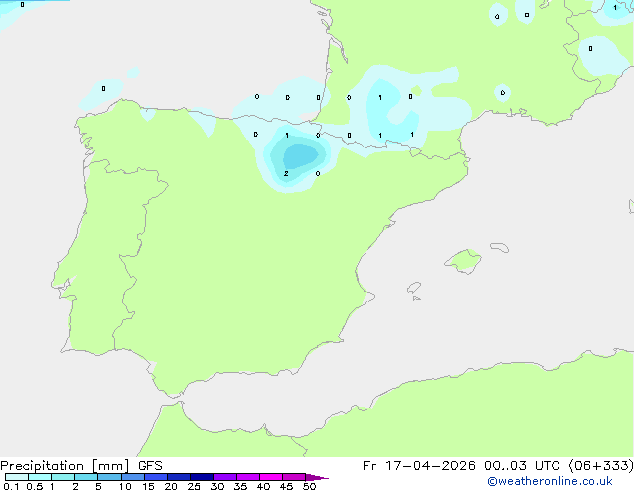Click the '25' legend scale label
634x490 pixels.
pyautogui.click(x=194, y=486)
